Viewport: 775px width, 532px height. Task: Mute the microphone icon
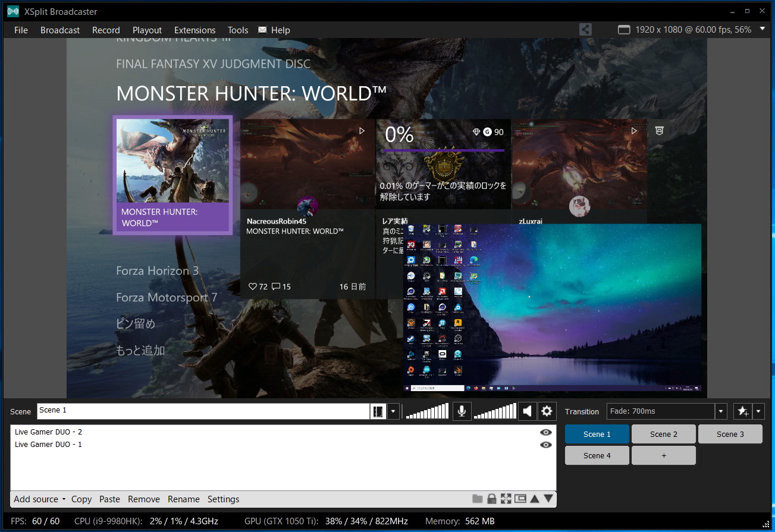point(461,411)
